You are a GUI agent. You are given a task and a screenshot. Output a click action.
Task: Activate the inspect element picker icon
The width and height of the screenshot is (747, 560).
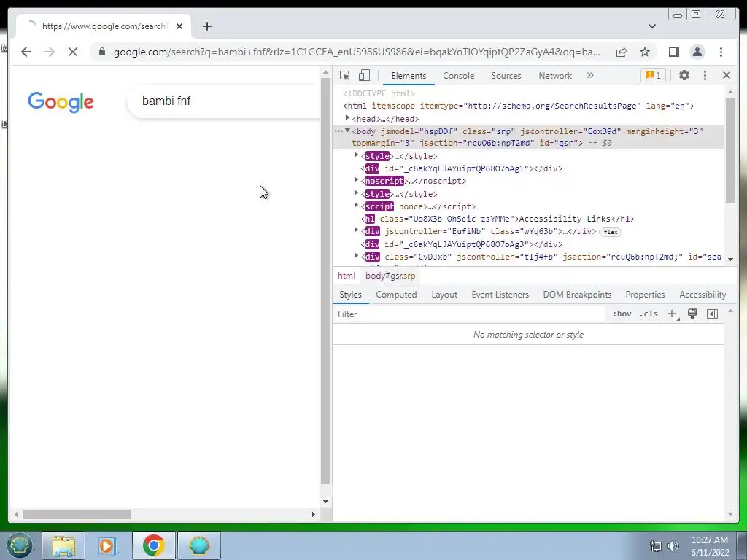point(344,75)
